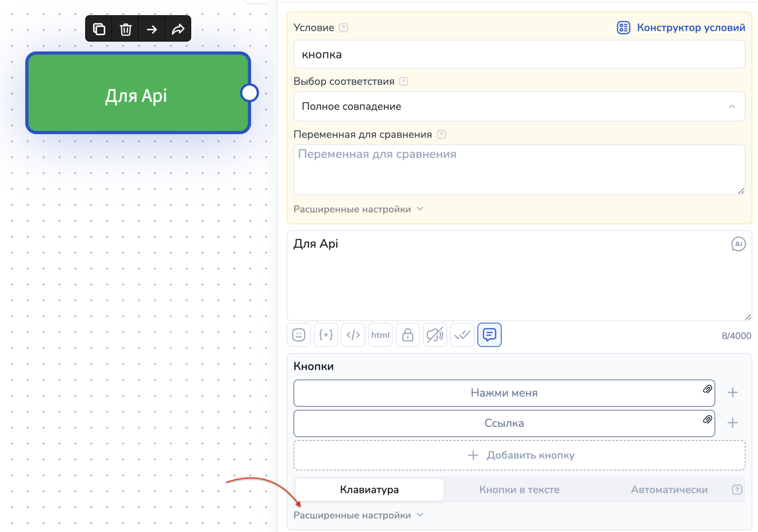The width and height of the screenshot is (758, 532).
Task: Open the Конструктор условий link
Action: [x=681, y=28]
